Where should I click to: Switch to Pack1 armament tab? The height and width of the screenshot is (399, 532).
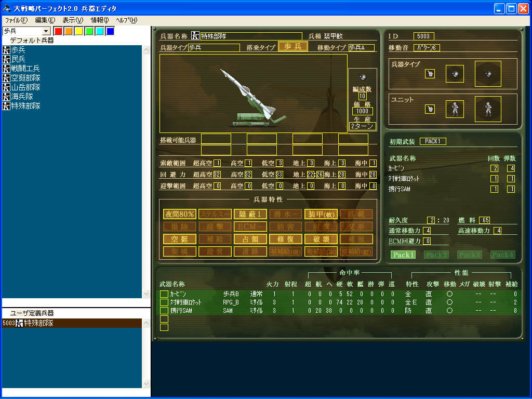[x=403, y=255]
